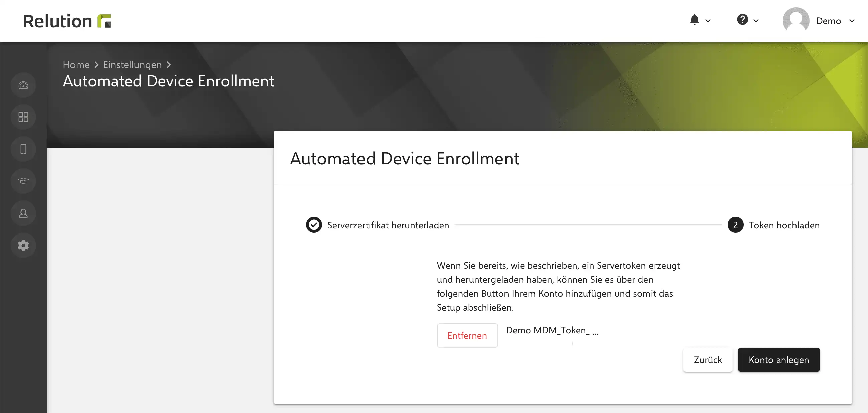This screenshot has width=868, height=413.
Task: Expand the notifications dropdown chevron
Action: 708,21
